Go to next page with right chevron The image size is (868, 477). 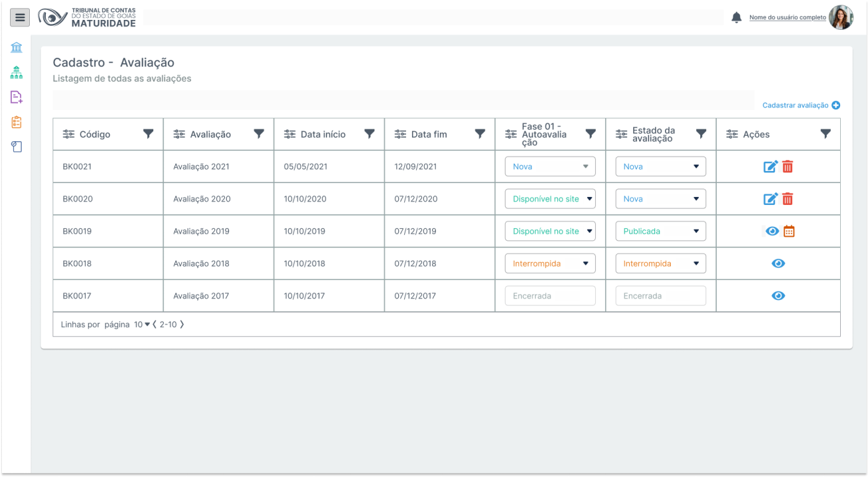182,324
